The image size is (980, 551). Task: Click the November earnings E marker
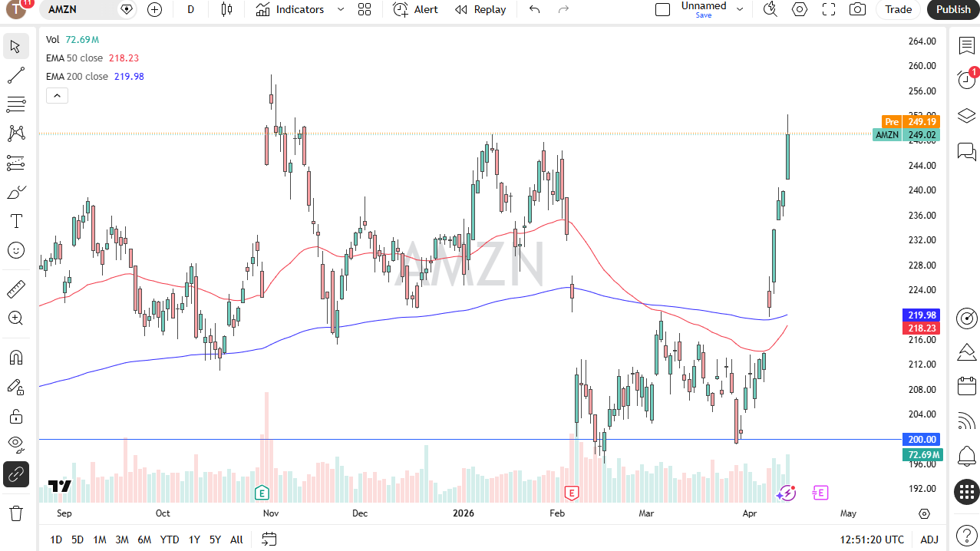click(x=262, y=492)
